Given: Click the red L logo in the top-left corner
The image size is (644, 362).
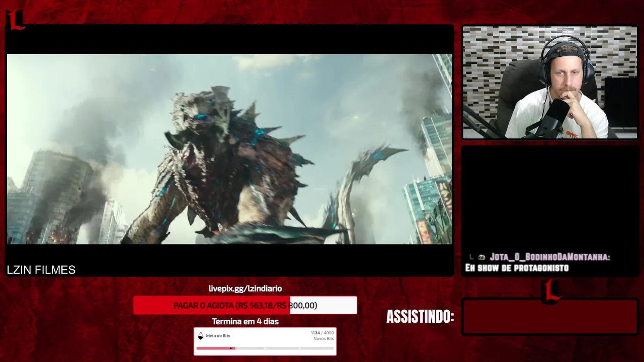Looking at the screenshot, I should pyautogui.click(x=16, y=20).
